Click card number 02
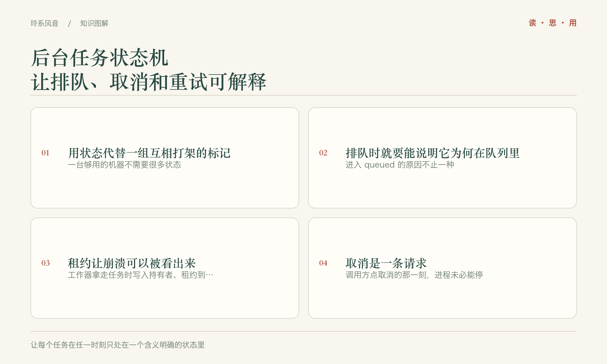607x364 pixels. [323, 153]
